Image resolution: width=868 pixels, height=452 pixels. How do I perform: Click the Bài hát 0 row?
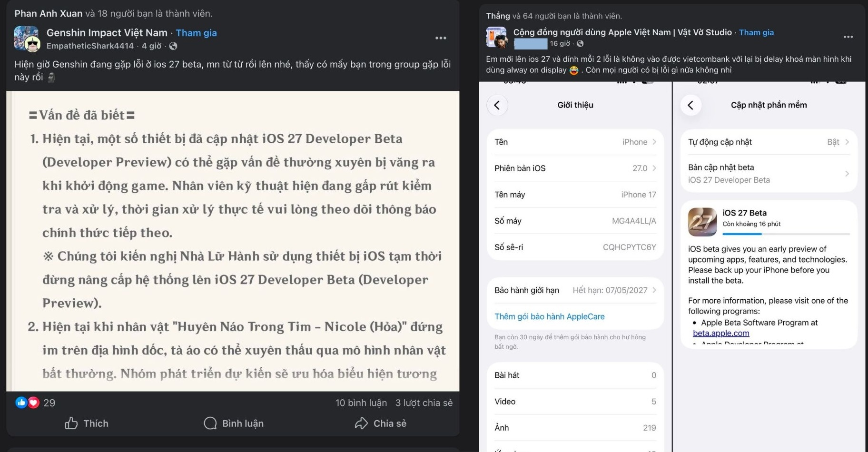point(575,375)
